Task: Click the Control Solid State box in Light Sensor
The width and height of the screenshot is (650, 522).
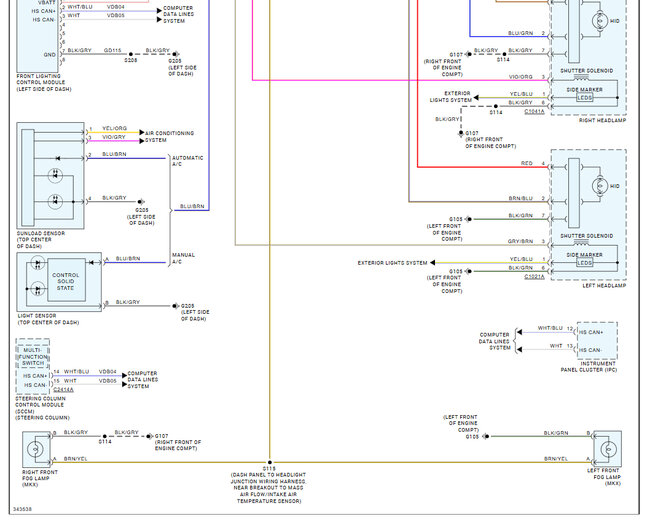Action: point(66,280)
